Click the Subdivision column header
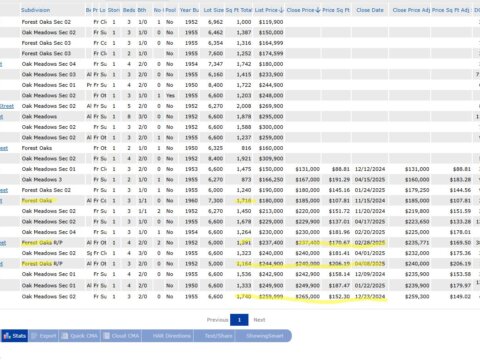This screenshot has width=480, height=360. (35, 10)
